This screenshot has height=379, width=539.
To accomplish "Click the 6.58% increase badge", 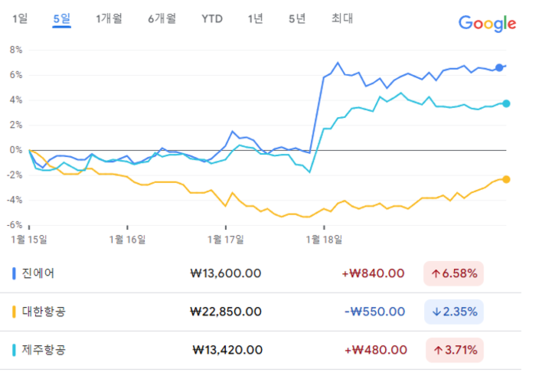I will (x=454, y=274).
